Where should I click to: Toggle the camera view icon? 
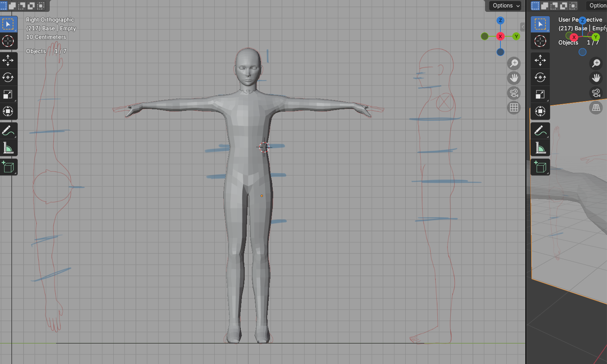coord(514,93)
